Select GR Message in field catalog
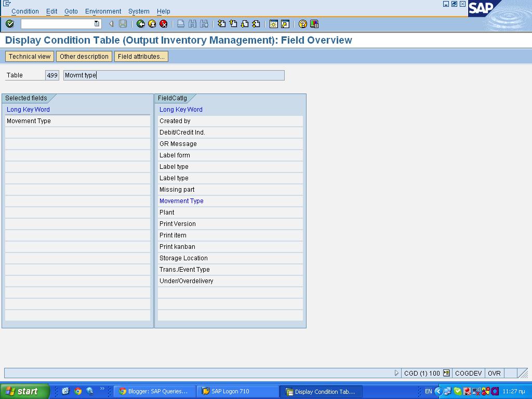The height and width of the screenshot is (399, 532). (230, 144)
